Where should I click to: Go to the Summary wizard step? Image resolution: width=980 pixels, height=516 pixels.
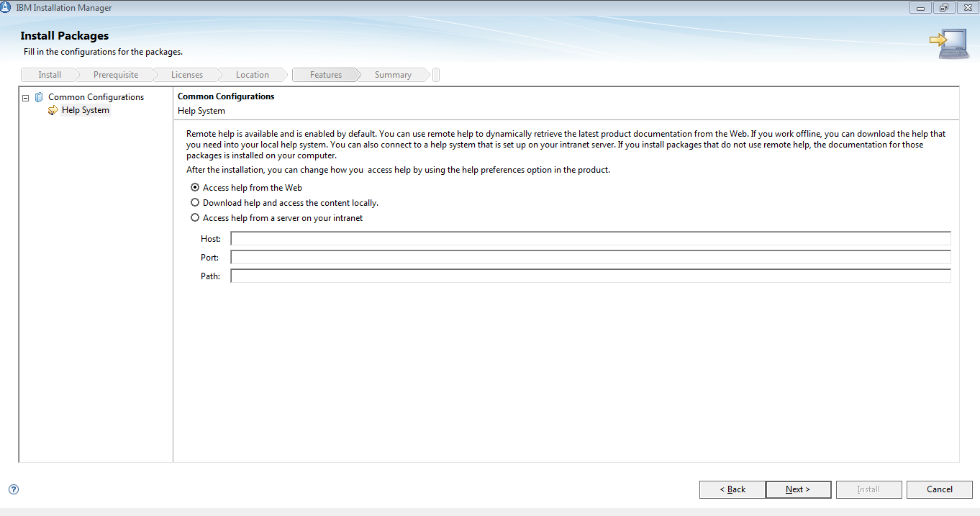393,75
